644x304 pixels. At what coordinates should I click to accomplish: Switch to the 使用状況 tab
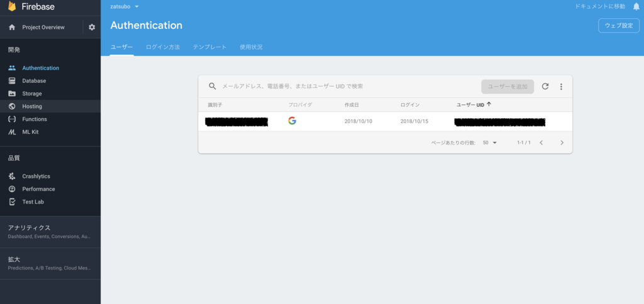[x=251, y=47]
